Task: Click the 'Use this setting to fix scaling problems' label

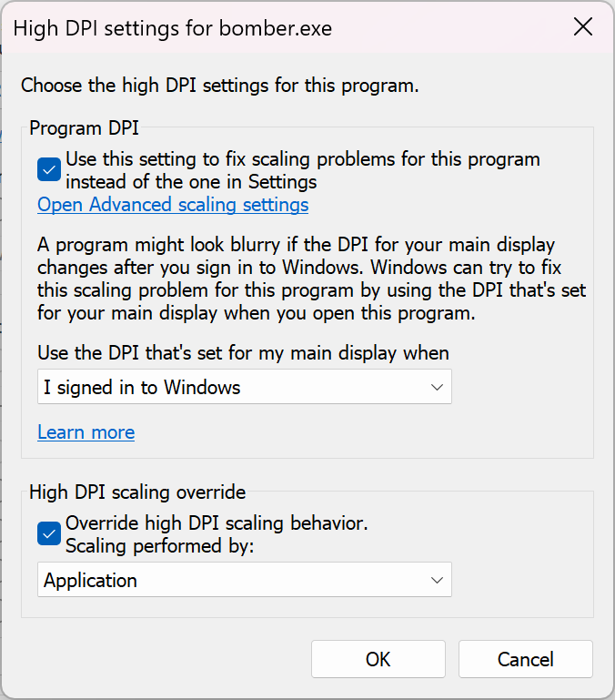Action: 303,170
